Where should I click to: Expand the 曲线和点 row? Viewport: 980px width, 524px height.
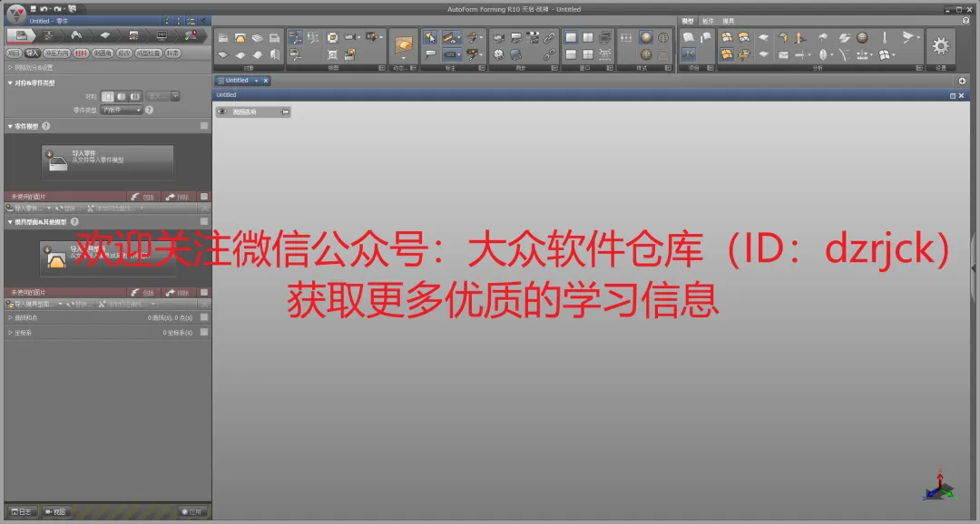click(x=10, y=318)
